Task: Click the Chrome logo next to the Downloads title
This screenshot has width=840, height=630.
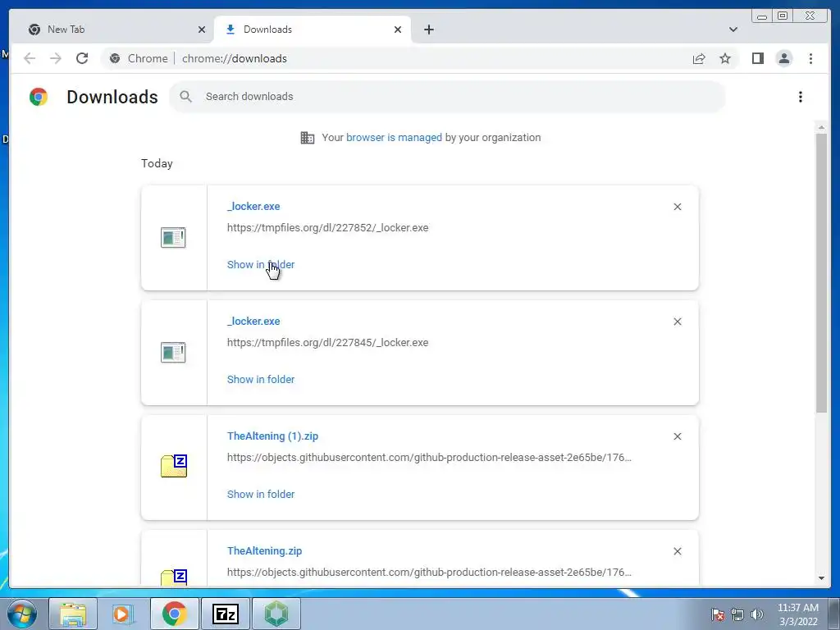Action: click(39, 97)
